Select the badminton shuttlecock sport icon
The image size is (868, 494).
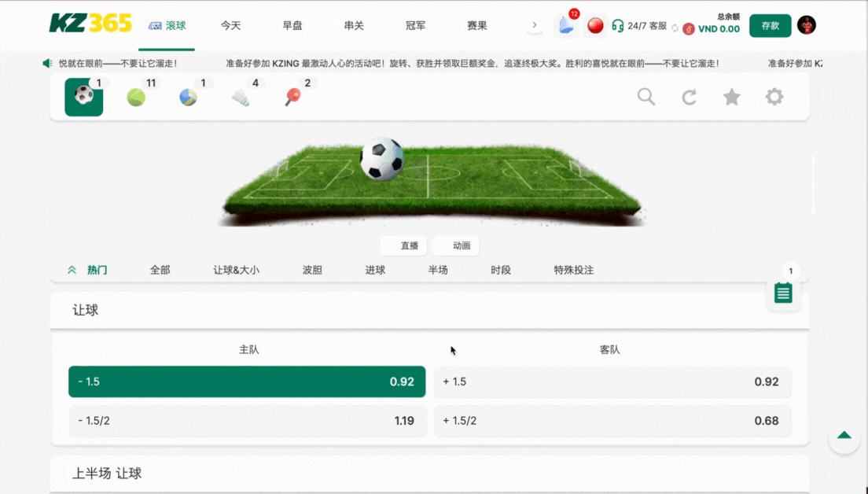[241, 98]
